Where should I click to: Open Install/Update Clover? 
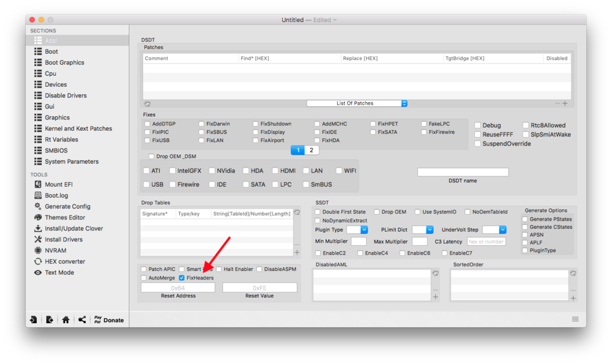(73, 229)
